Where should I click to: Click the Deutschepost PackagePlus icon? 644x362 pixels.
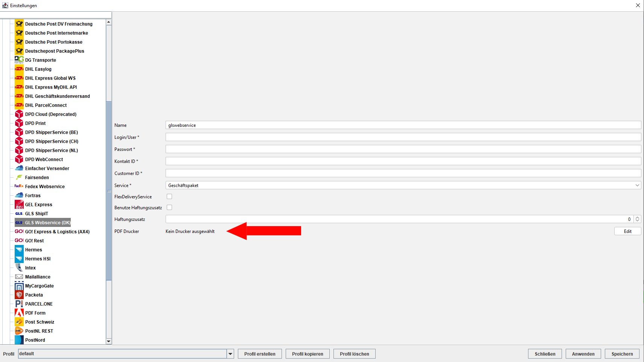[x=19, y=51]
